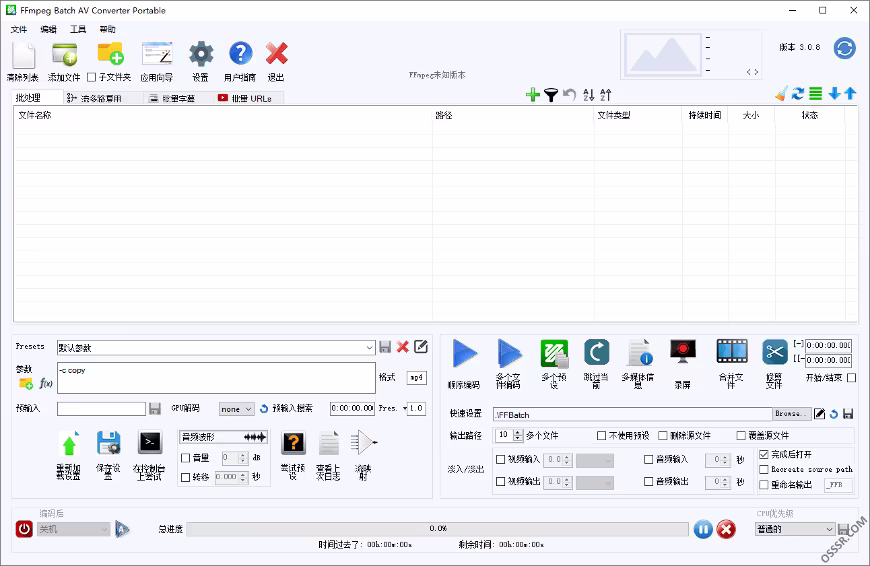This screenshot has width=870, height=566.
Task: Click the 文件名称 column header
Action: click(x=222, y=115)
